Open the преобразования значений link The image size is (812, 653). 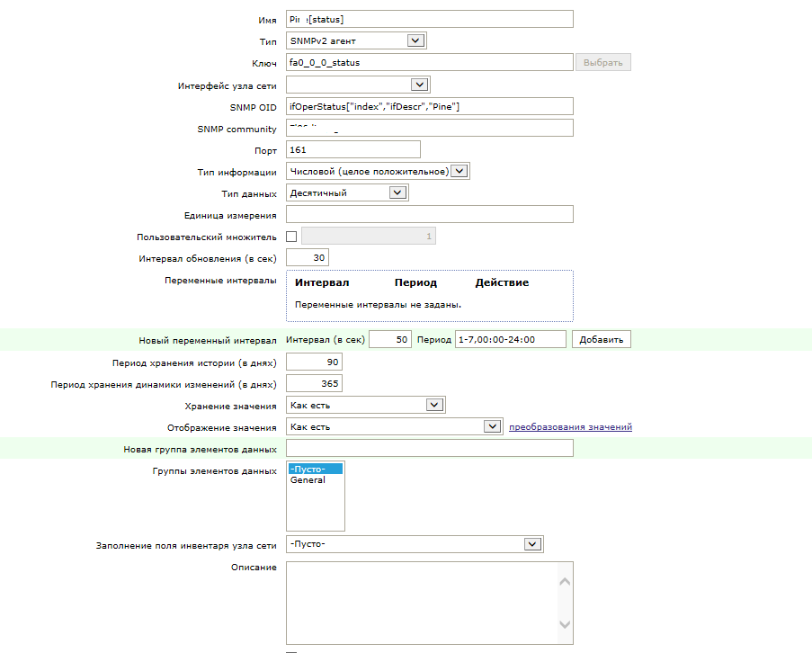[570, 427]
